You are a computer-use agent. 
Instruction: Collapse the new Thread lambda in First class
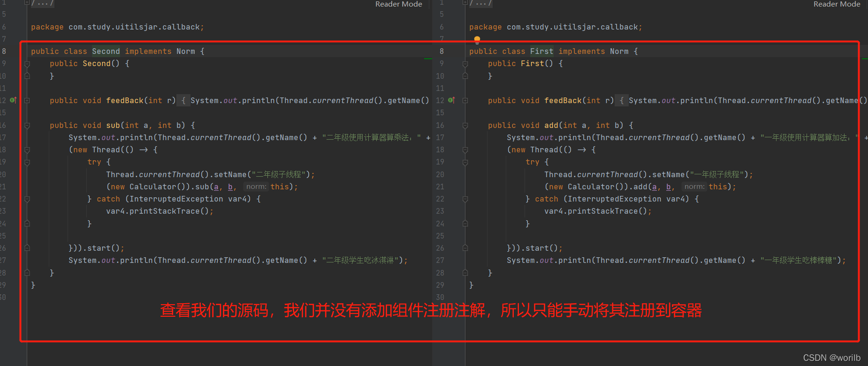click(x=465, y=150)
